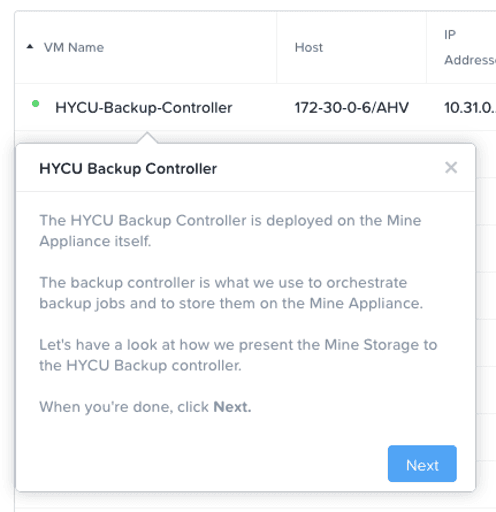Click the popup pointer arrow under VM row
Viewport: 496px width, 512px height.
[x=147, y=138]
